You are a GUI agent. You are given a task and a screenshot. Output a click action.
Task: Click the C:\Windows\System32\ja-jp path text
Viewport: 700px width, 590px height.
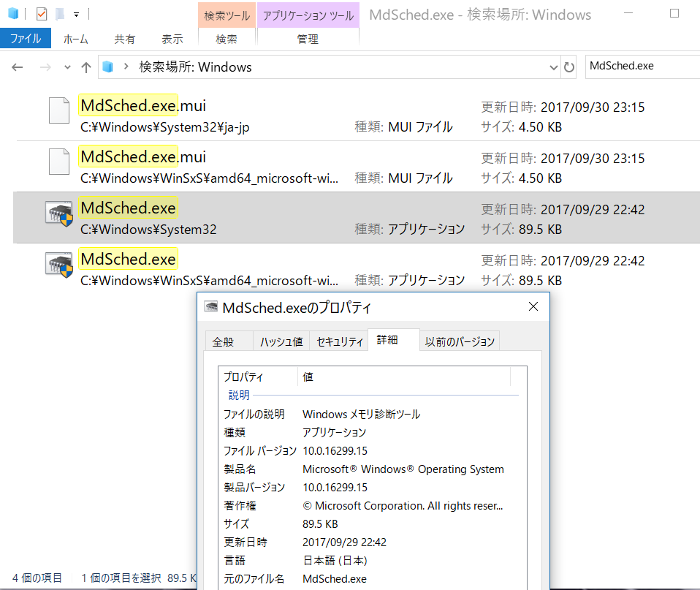coord(164,127)
